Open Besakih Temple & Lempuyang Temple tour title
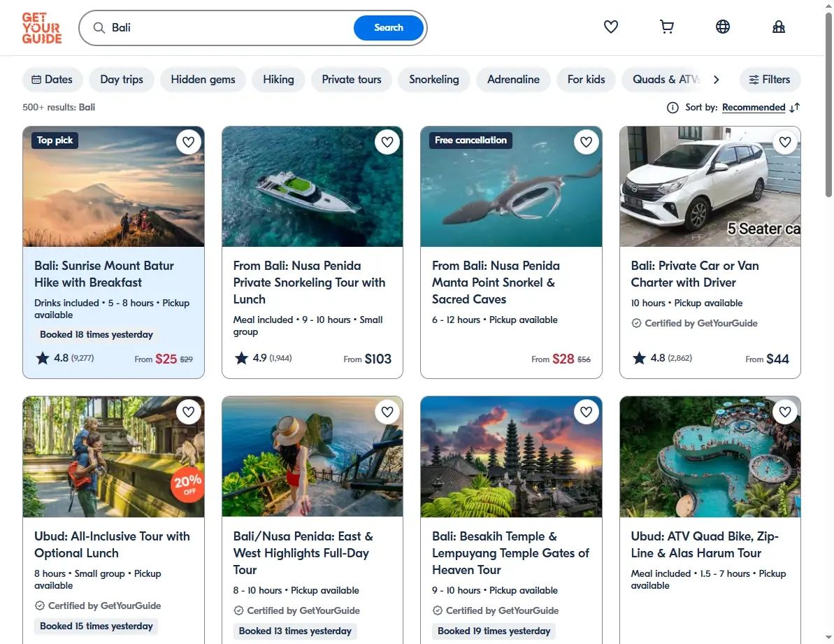 (510, 553)
